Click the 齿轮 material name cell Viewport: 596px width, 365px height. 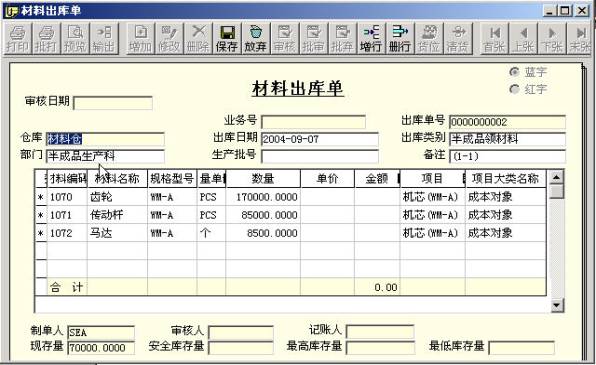pyautogui.click(x=117, y=197)
